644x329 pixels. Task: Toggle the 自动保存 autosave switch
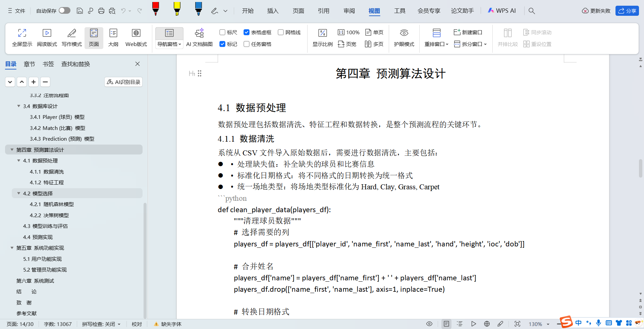point(64,11)
